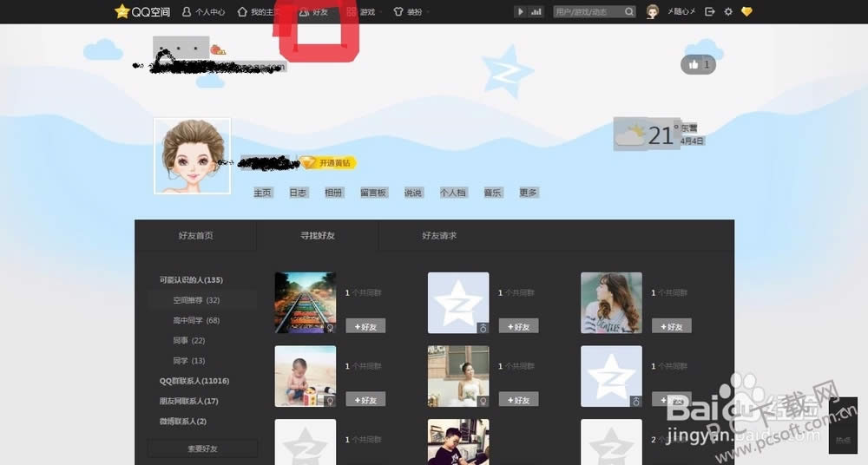Add the long-haired girl as friend
The width and height of the screenshot is (868, 465).
coord(672,326)
